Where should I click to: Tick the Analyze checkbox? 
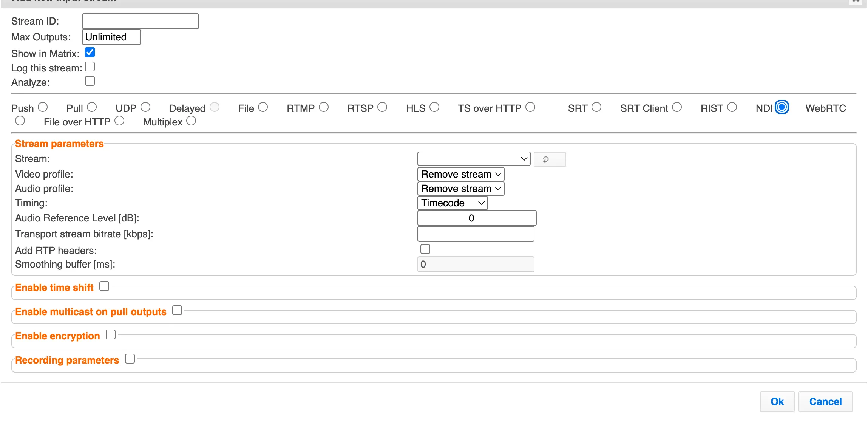[90, 81]
